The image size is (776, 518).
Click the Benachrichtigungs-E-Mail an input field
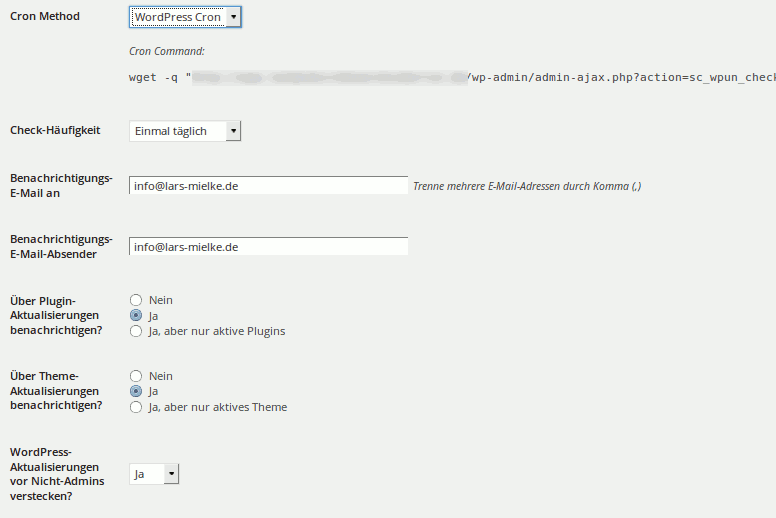(268, 186)
